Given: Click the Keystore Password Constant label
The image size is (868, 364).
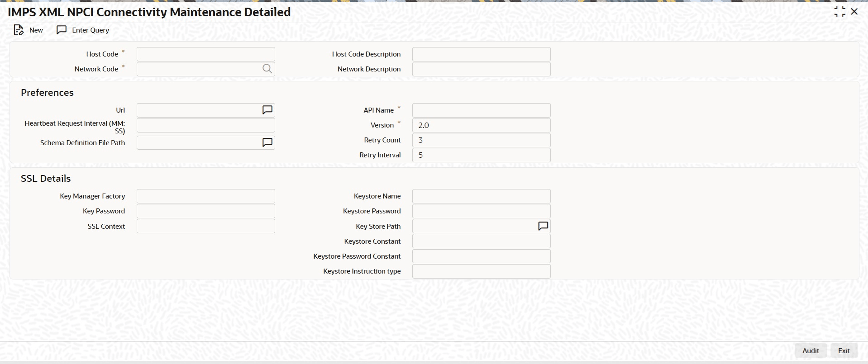Looking at the screenshot, I should pyautogui.click(x=357, y=256).
